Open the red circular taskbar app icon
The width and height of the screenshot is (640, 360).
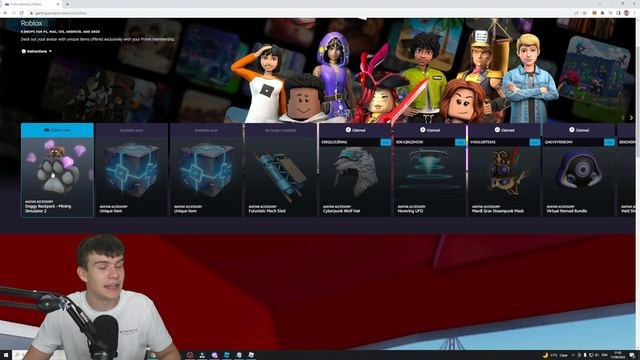190,355
